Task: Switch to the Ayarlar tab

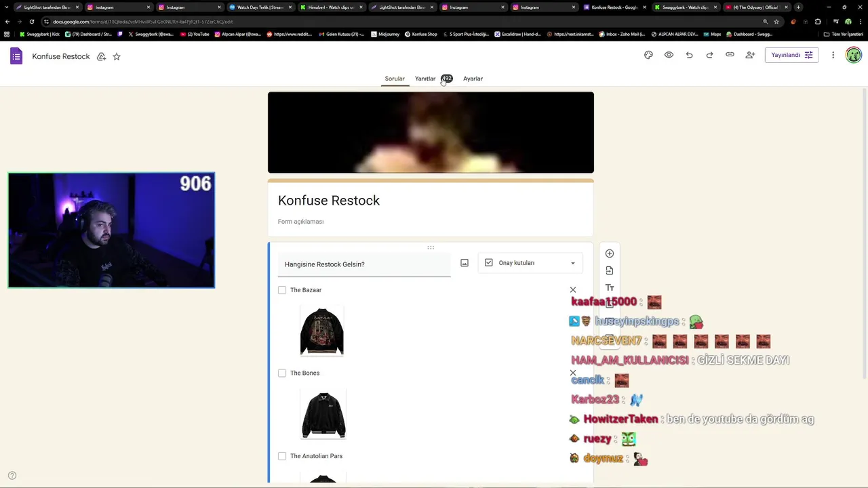Action: click(x=473, y=79)
